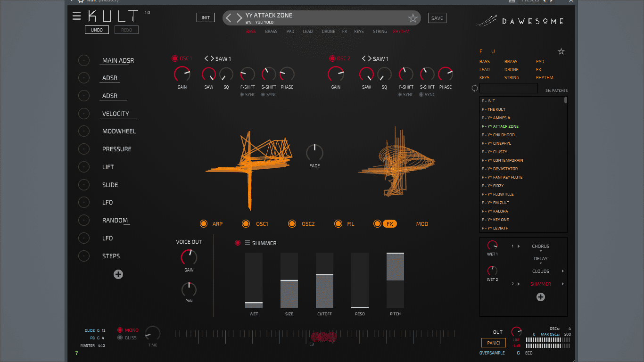Toggle the FIL section power

338,224
